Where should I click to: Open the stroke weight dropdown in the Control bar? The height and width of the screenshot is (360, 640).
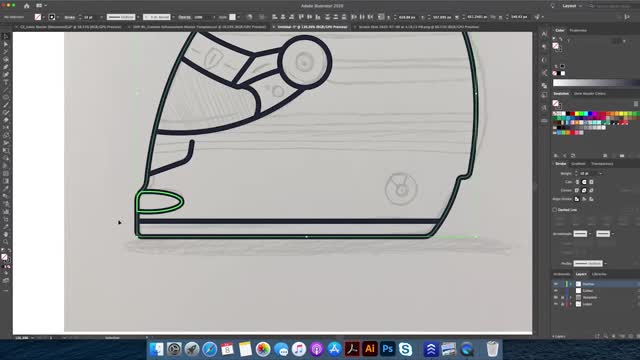coord(101,17)
